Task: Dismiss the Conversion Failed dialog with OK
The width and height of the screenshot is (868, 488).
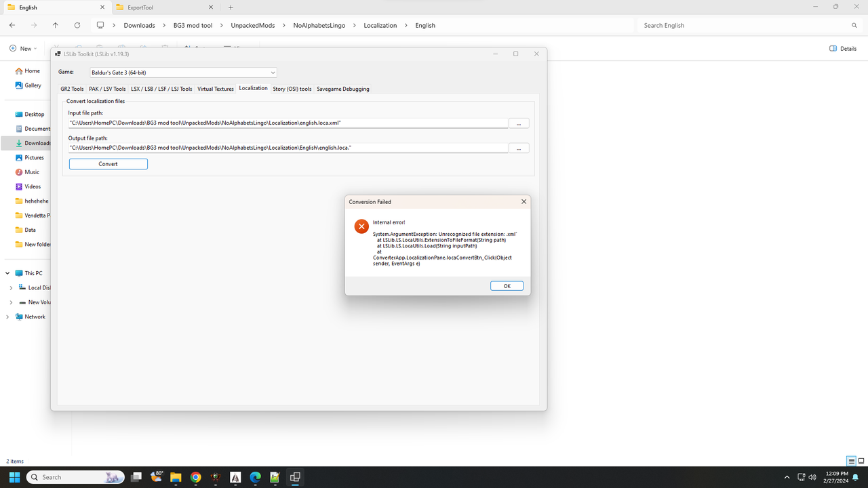Action: point(507,286)
